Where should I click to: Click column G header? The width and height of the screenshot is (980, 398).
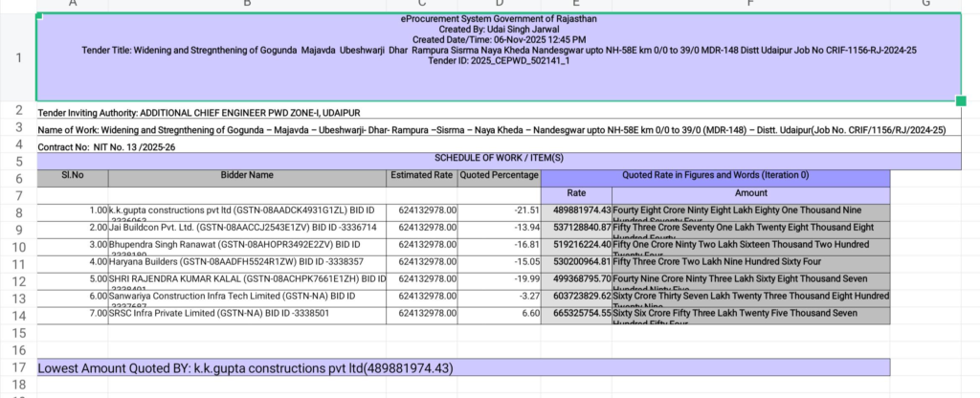pos(924,5)
